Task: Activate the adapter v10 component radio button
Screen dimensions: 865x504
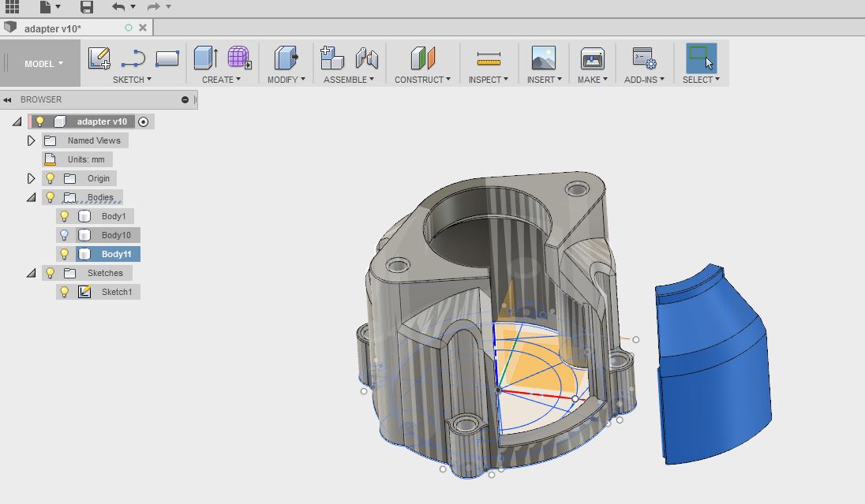Action: tap(143, 121)
